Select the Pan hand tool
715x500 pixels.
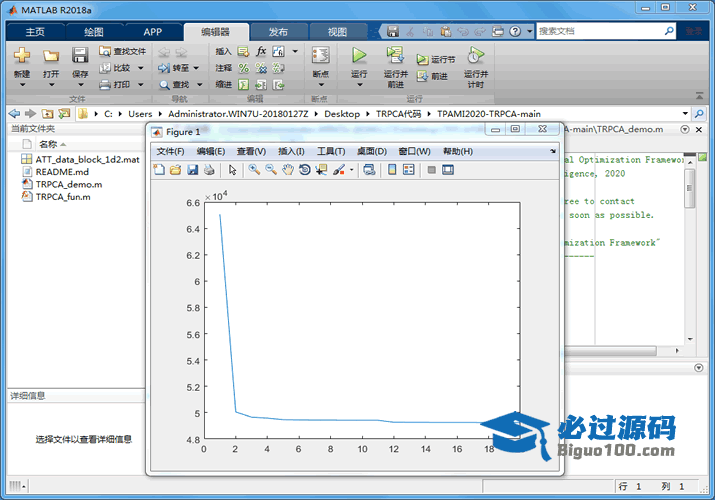click(x=288, y=170)
